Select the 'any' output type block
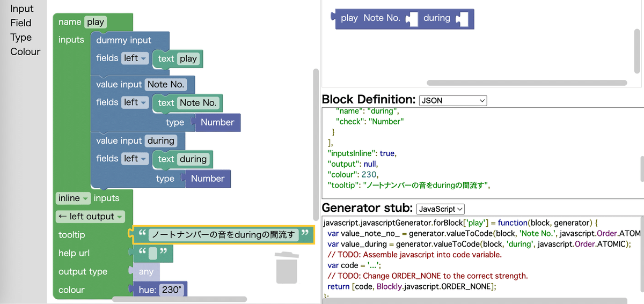The image size is (644, 304). pyautogui.click(x=145, y=272)
